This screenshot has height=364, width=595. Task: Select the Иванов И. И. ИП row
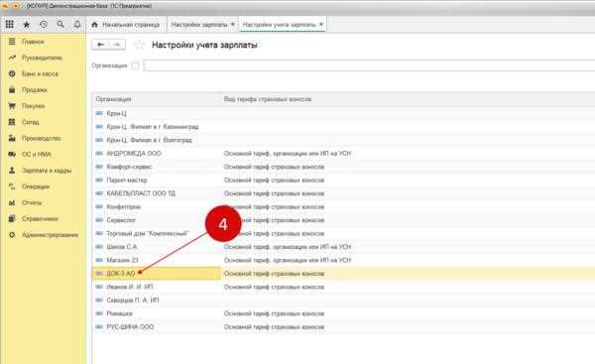343,287
